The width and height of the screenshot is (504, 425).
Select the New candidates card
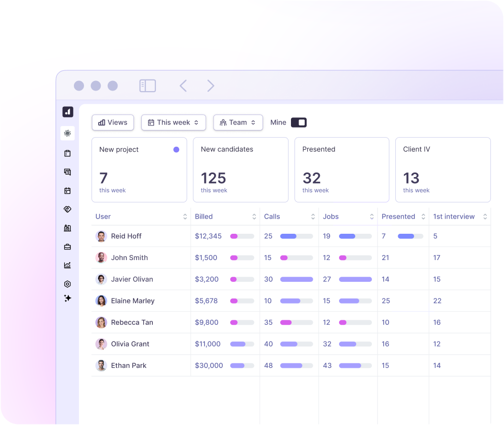point(240,169)
